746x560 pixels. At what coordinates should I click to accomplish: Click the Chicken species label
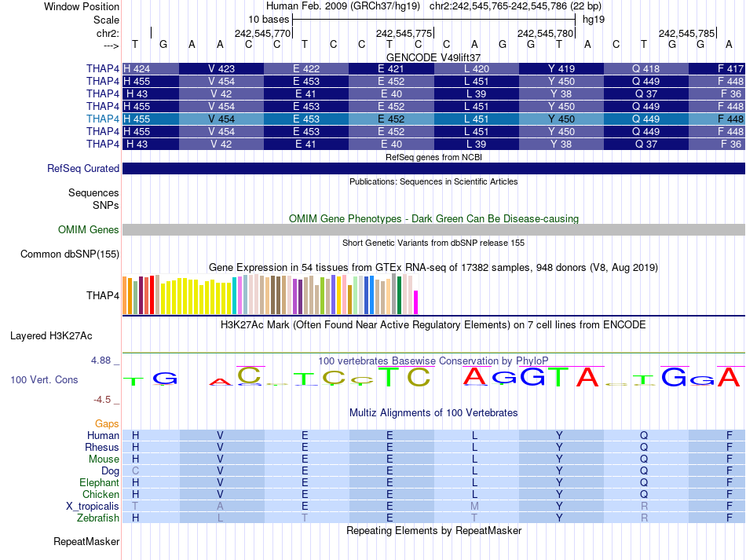coord(101,494)
